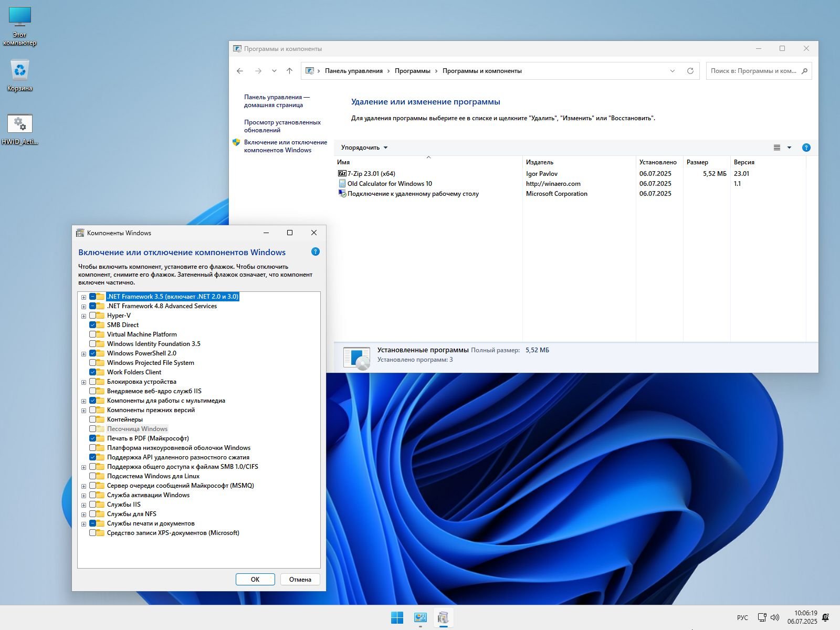Sort by the Размер column header
This screenshot has height=630, width=840.
[x=707, y=162]
